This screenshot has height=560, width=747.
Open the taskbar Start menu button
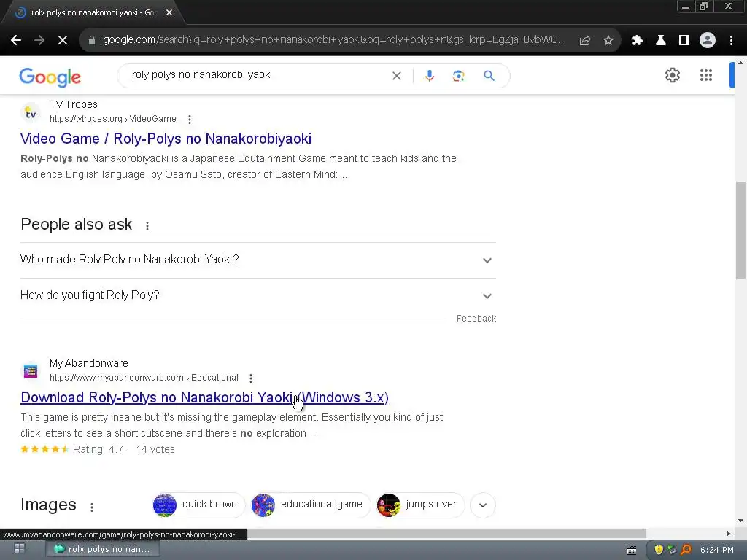pos(20,549)
